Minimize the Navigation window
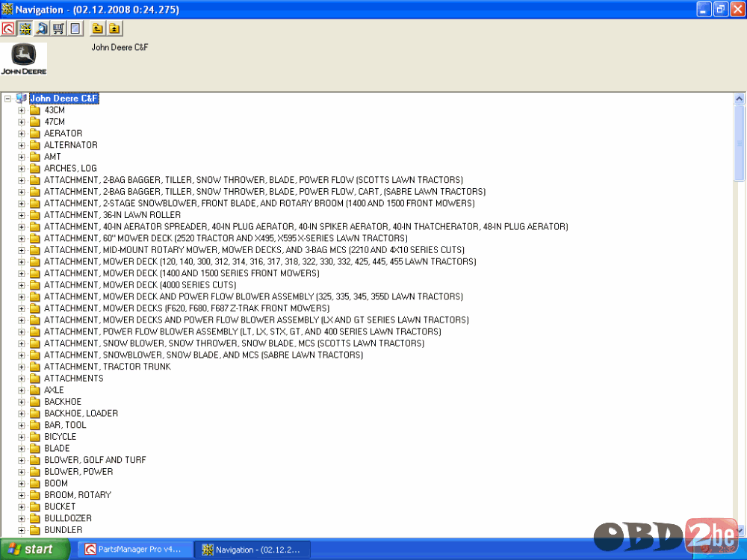Image resolution: width=747 pixels, height=560 pixels. click(704, 9)
